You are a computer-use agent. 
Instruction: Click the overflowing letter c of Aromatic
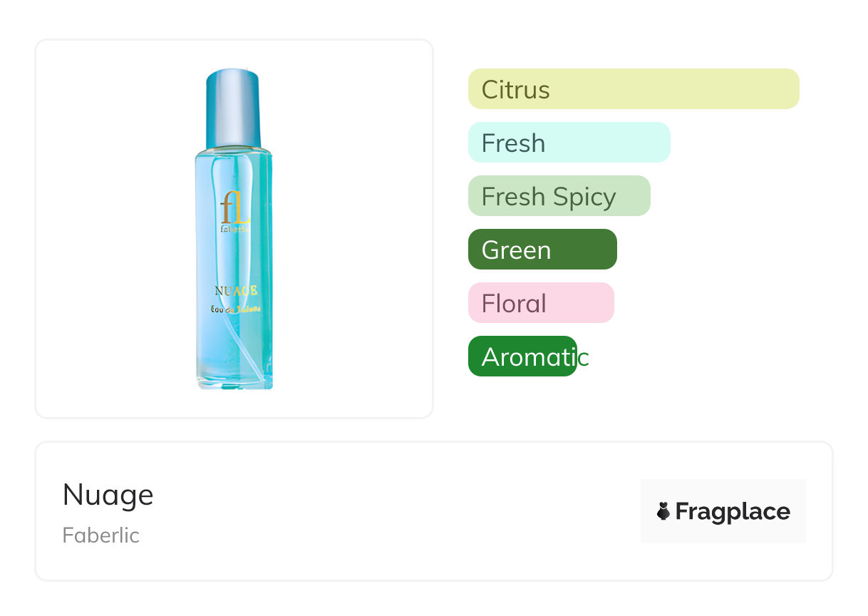583,357
